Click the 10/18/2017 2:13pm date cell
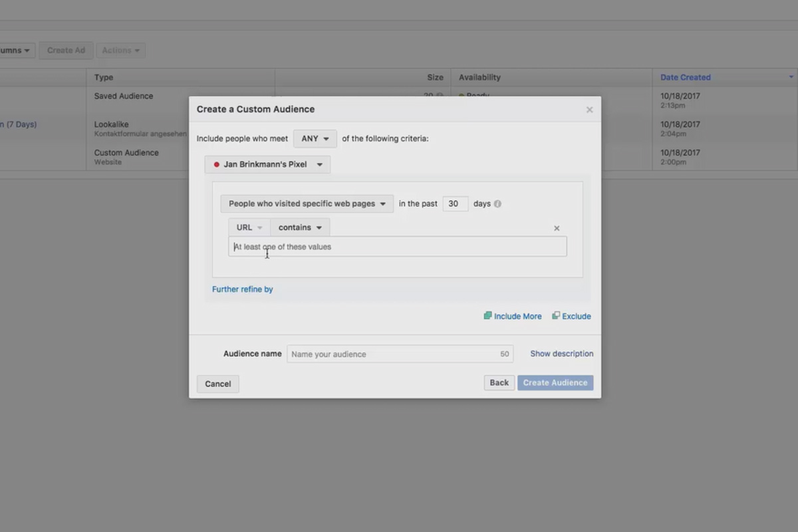Screen dimensions: 798x532 (x=680, y=100)
